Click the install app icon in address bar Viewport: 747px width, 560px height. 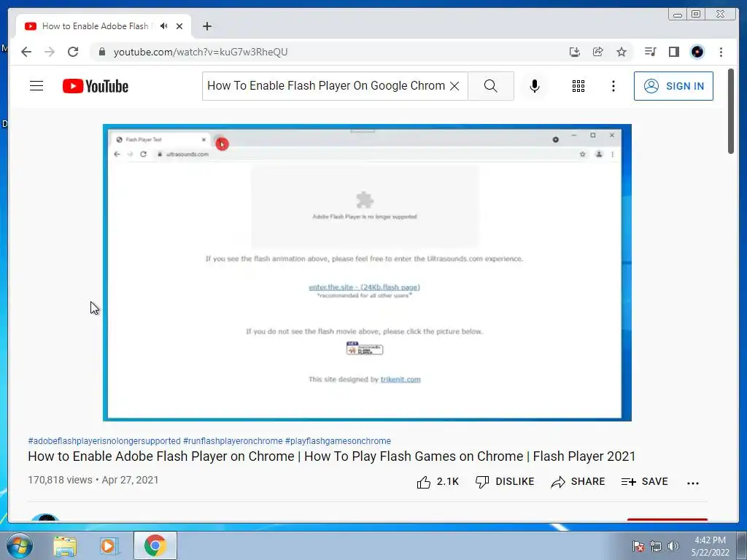[x=575, y=52]
